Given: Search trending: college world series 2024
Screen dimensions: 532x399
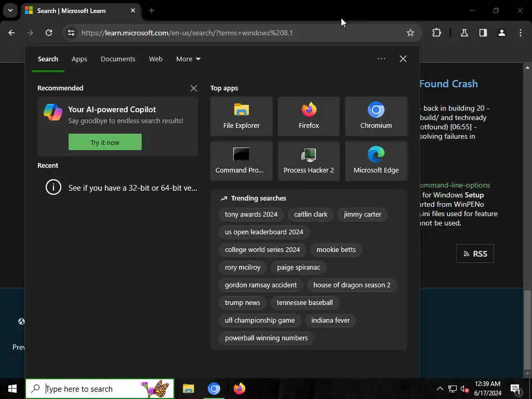Looking at the screenshot, I should [x=262, y=250].
